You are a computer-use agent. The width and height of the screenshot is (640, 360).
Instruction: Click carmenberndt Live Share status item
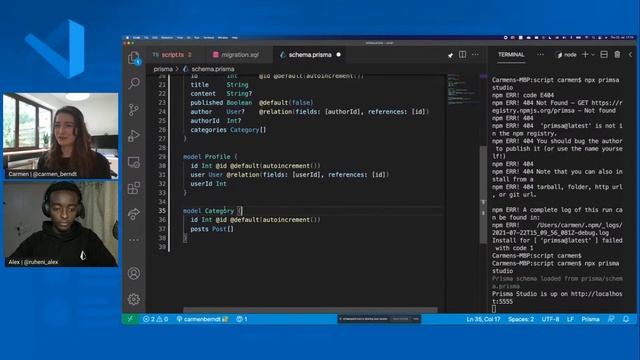point(202,319)
